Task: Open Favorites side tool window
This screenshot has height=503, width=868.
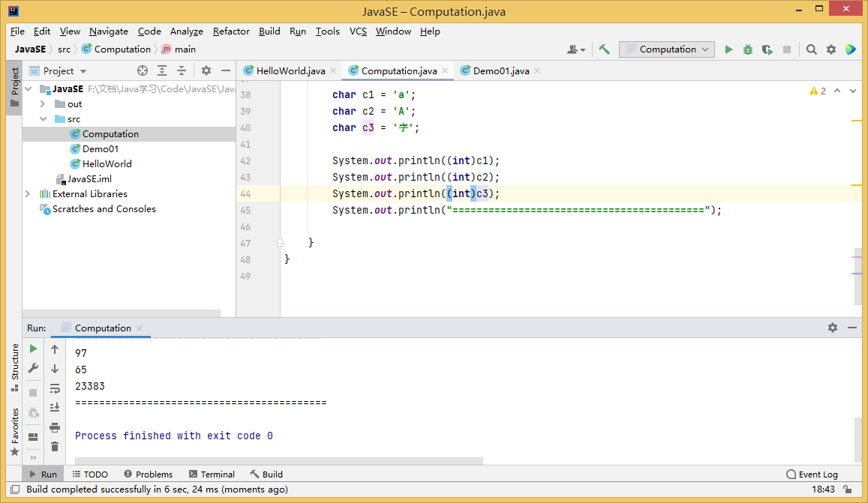Action: click(14, 432)
